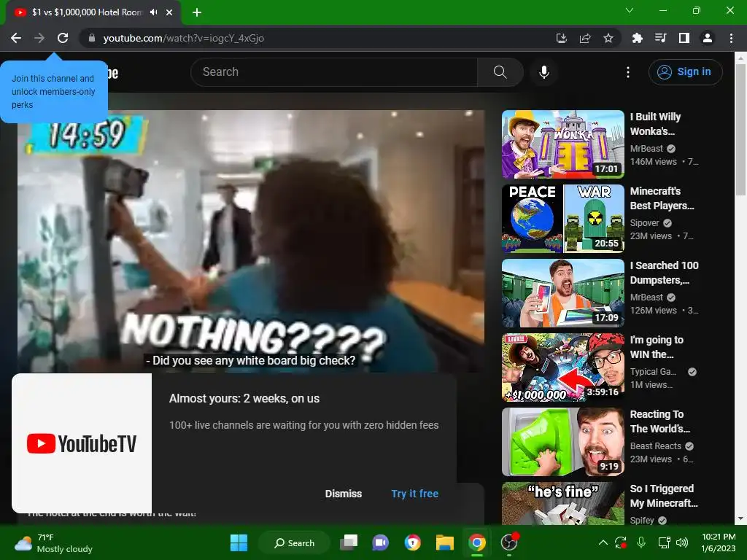Open the Chrome three-dot menu
The width and height of the screenshot is (747, 560).
731,38
